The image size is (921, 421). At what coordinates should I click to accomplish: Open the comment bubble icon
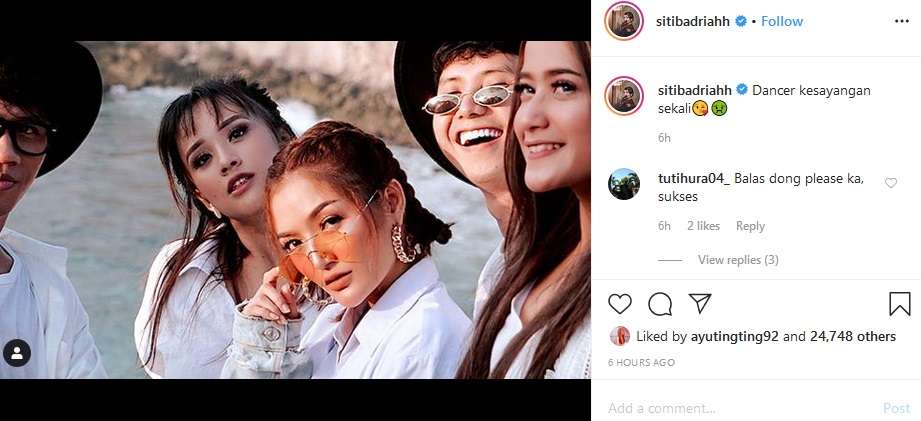(660, 304)
